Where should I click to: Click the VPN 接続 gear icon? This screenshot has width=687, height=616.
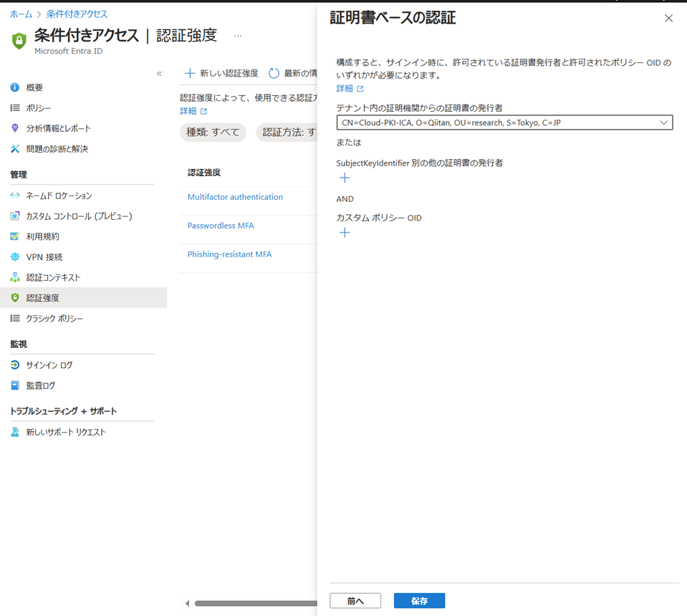15,256
